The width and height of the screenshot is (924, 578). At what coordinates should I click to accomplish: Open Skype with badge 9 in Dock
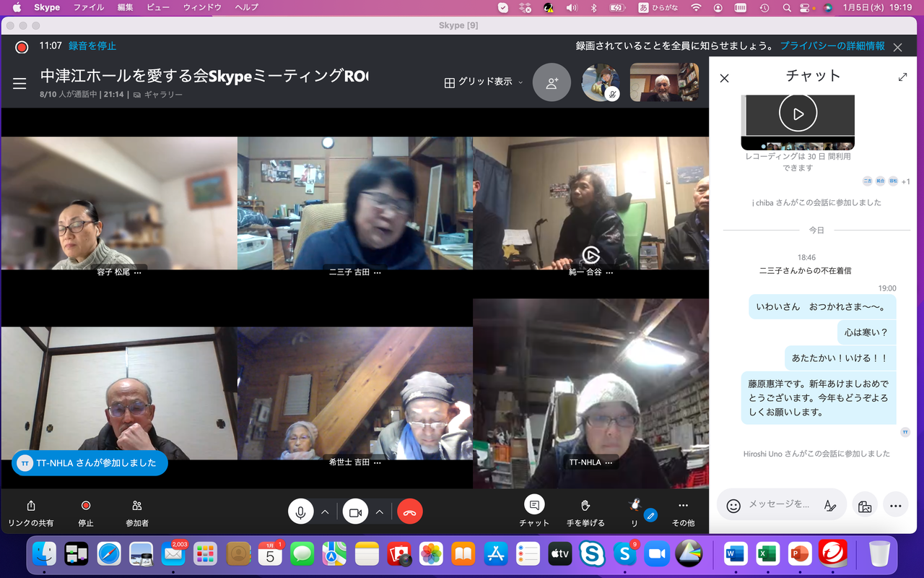point(625,553)
